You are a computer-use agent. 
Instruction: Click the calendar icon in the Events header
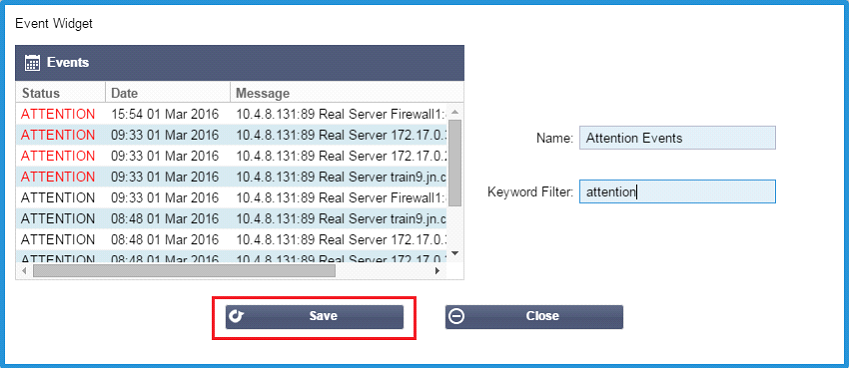33,63
